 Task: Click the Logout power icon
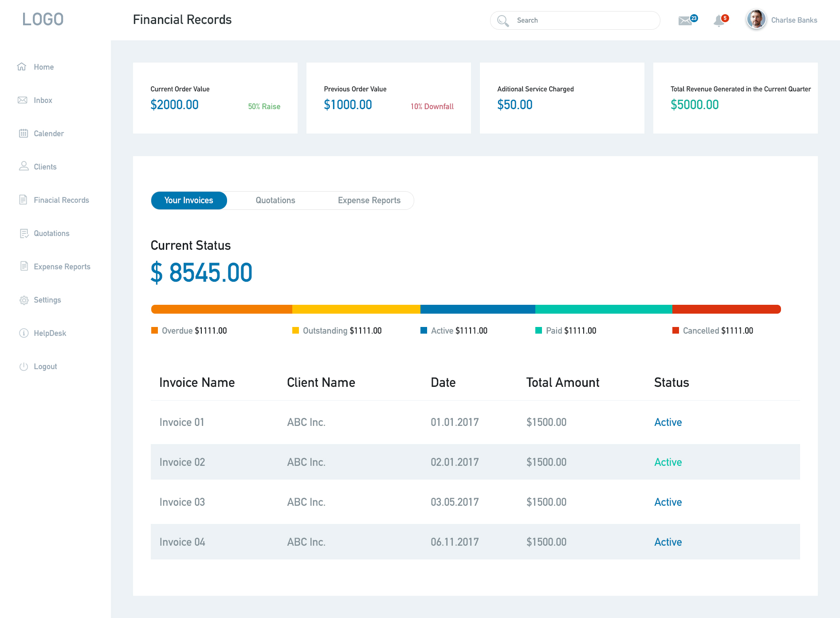point(24,366)
